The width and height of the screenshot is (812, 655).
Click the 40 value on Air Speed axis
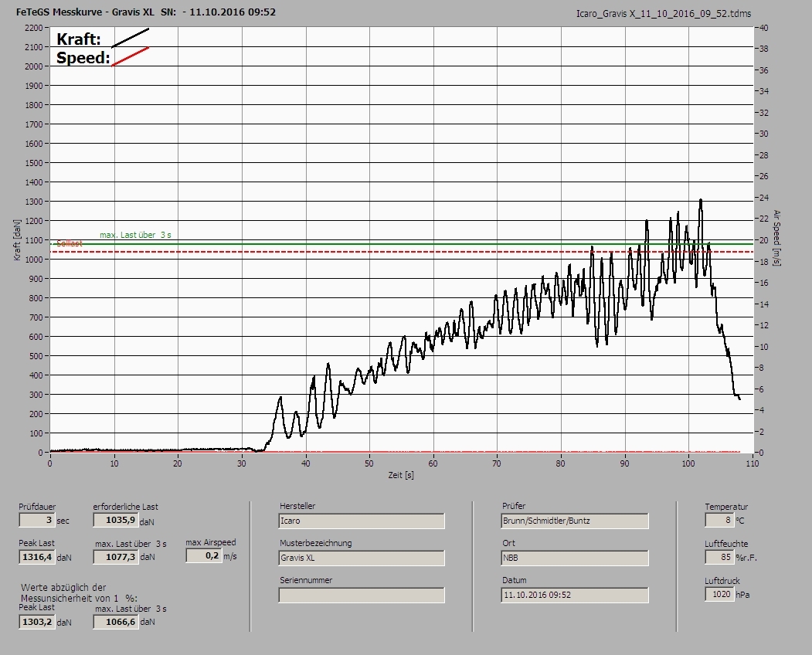(x=764, y=28)
